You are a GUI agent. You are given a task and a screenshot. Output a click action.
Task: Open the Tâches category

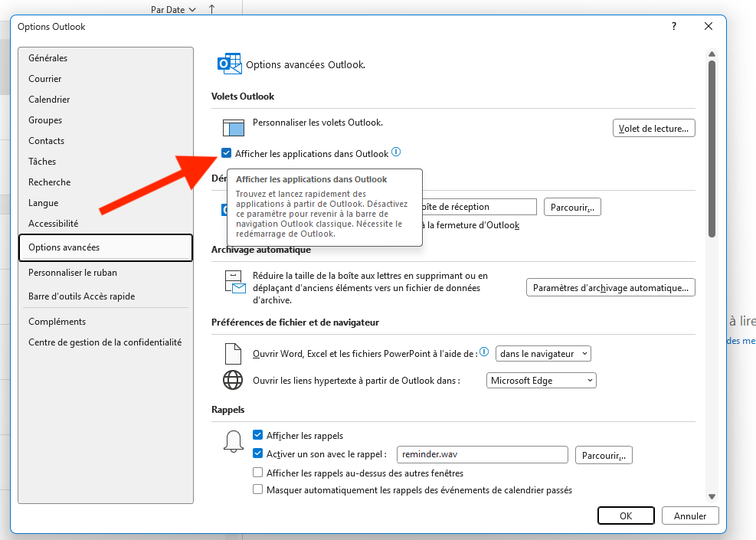(106, 162)
